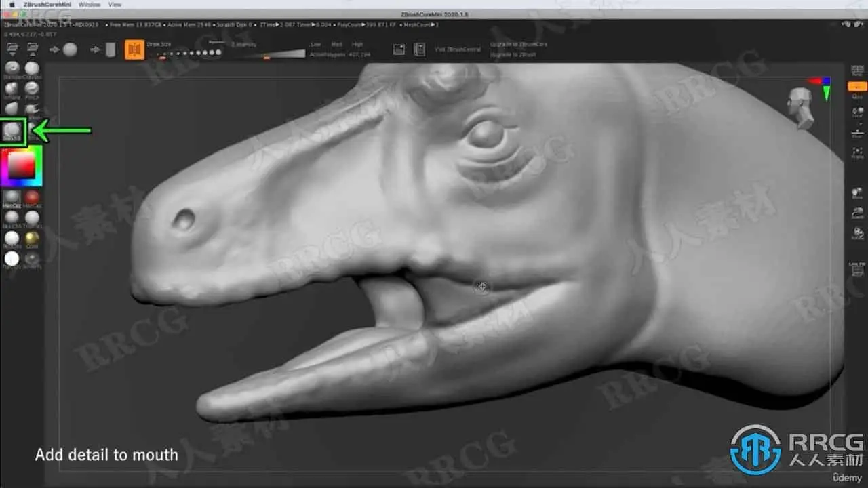Select the gold material sphere
The width and height of the screenshot is (868, 488).
coord(32,238)
